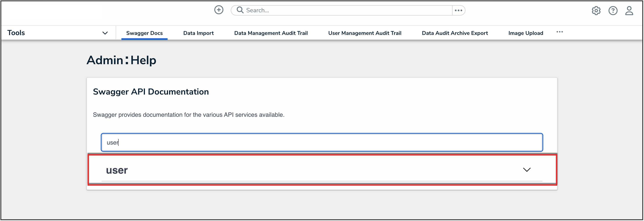Image resolution: width=644 pixels, height=221 pixels.
Task: Switch to the Data Import tab
Action: click(x=198, y=33)
